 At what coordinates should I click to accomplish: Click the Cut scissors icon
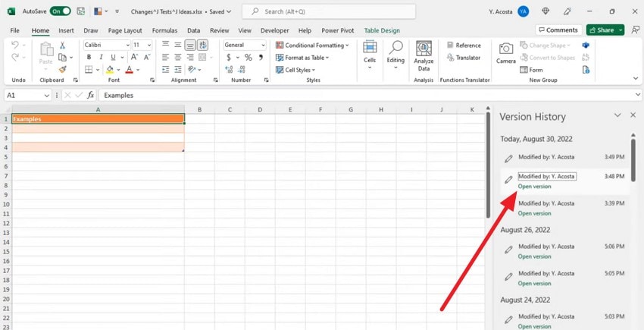62,46
